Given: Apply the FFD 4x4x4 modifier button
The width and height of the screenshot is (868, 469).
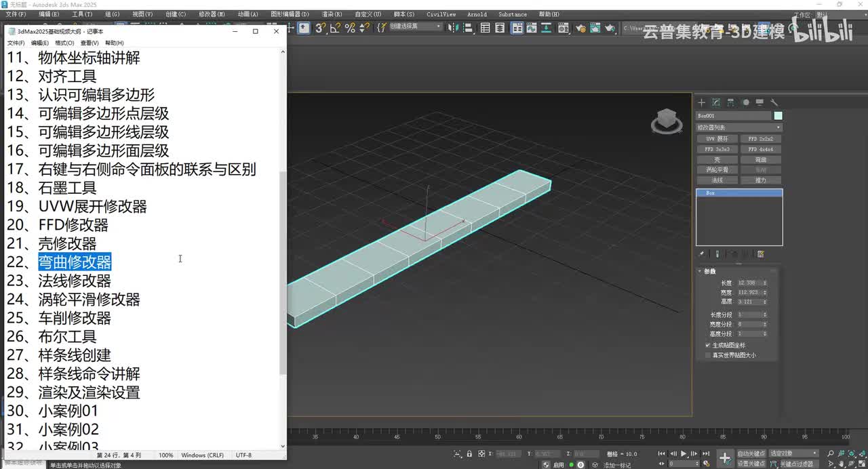Looking at the screenshot, I should 761,149.
